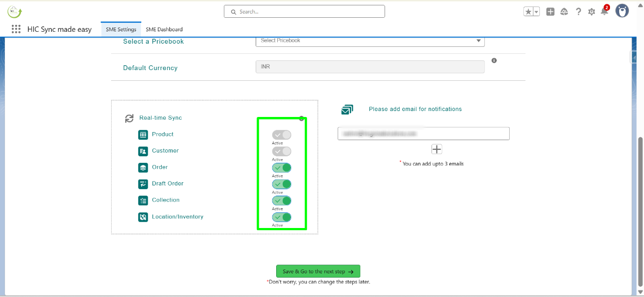The height and width of the screenshot is (297, 644).
Task: Click the Customer icon
Action: 143,151
